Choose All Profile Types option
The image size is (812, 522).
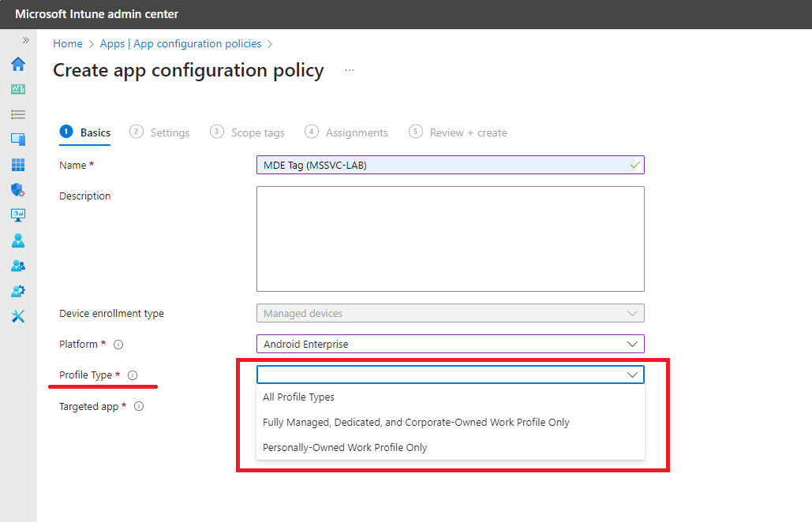point(451,397)
